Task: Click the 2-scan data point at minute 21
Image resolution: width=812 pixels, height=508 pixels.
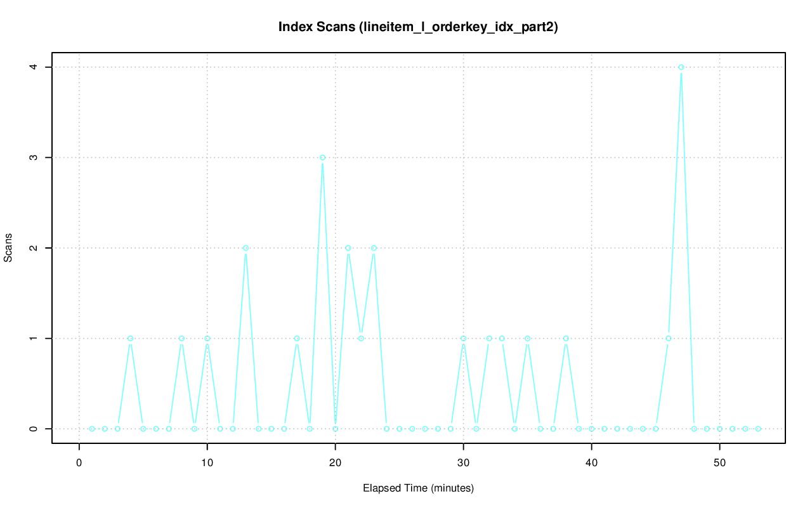Action: [x=348, y=248]
